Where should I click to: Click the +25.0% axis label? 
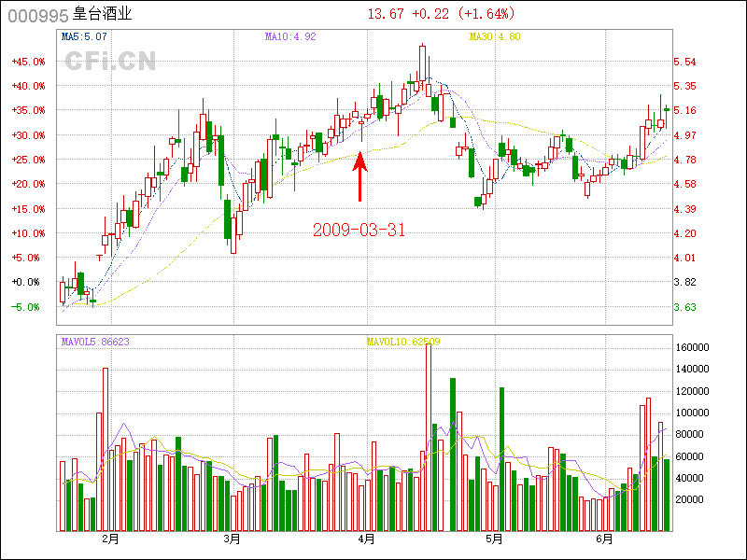29,160
